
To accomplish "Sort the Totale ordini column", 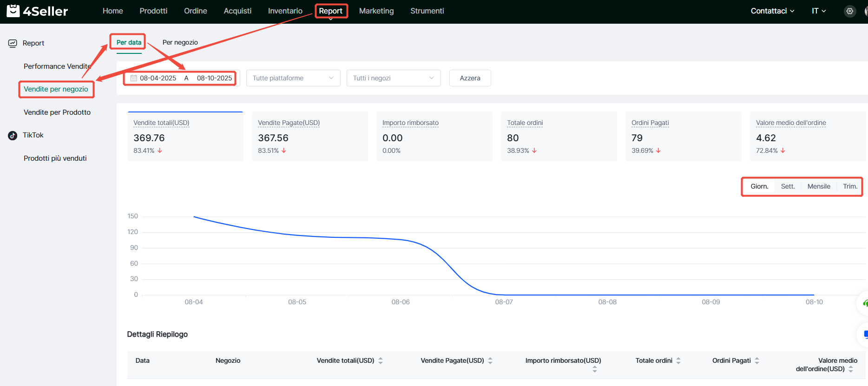I will click(x=678, y=360).
